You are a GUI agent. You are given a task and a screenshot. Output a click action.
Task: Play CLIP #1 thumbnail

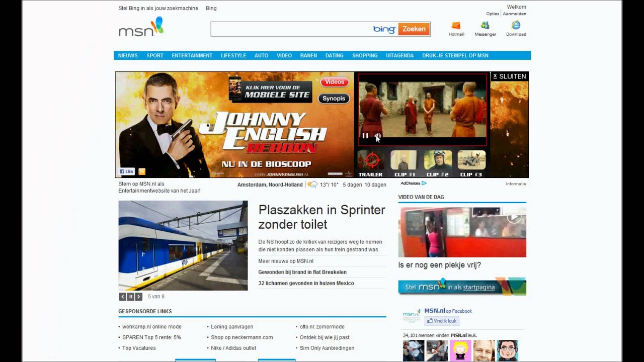[x=404, y=160]
